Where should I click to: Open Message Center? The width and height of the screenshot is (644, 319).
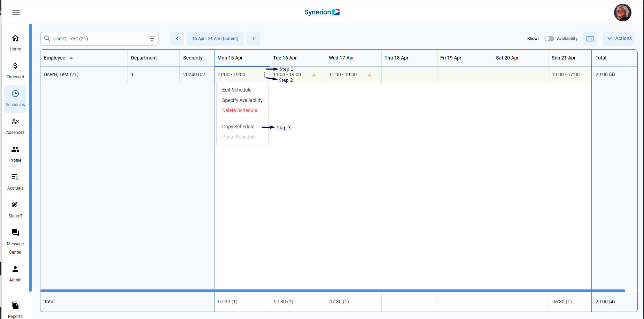click(15, 242)
